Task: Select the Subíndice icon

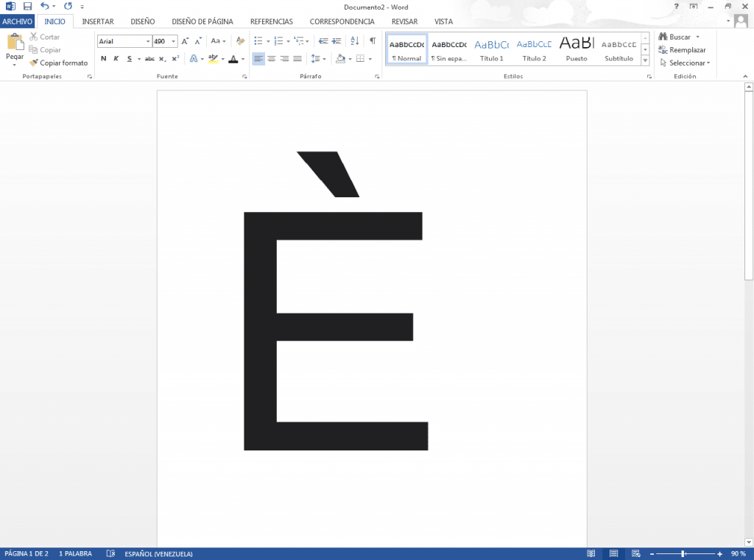Action: pos(161,58)
